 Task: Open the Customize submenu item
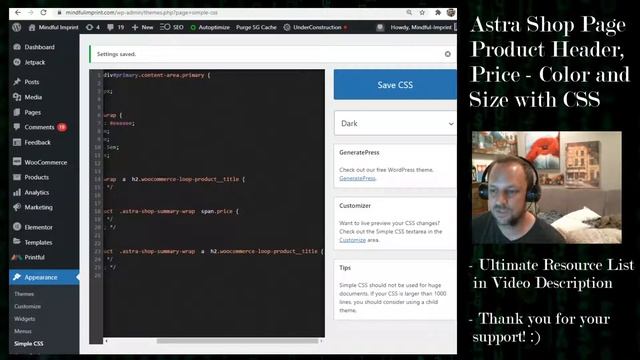pos(27,306)
